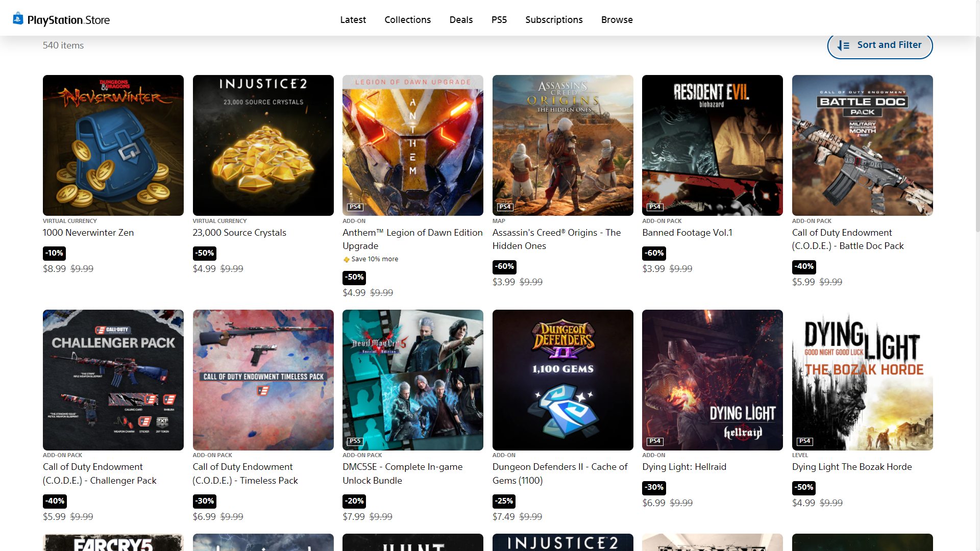980x551 pixels.
Task: Open the Deals section
Action: pyautogui.click(x=461, y=20)
